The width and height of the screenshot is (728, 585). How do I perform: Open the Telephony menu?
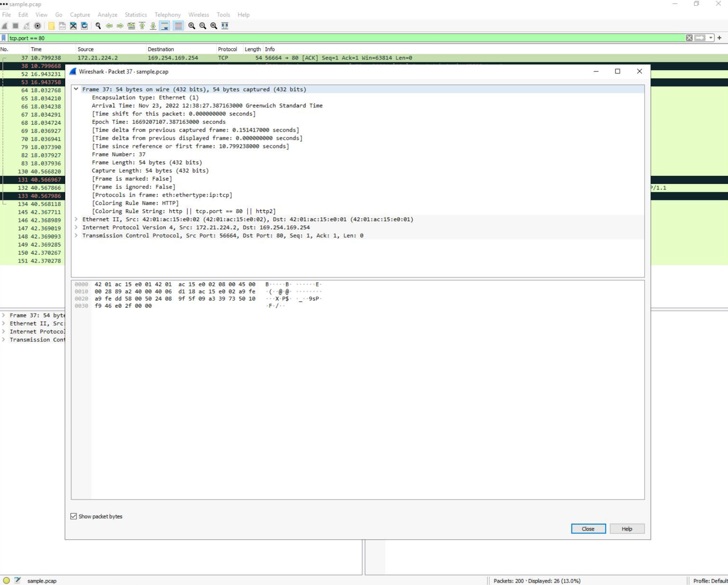point(167,15)
